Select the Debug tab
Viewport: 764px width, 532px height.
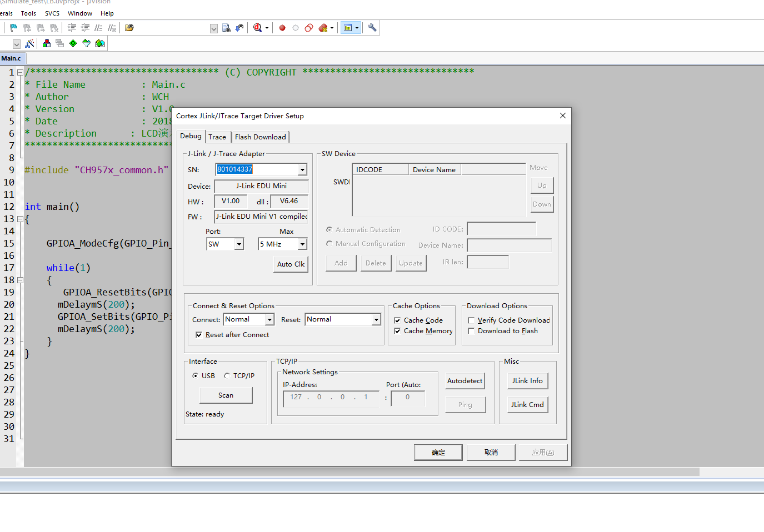(191, 136)
